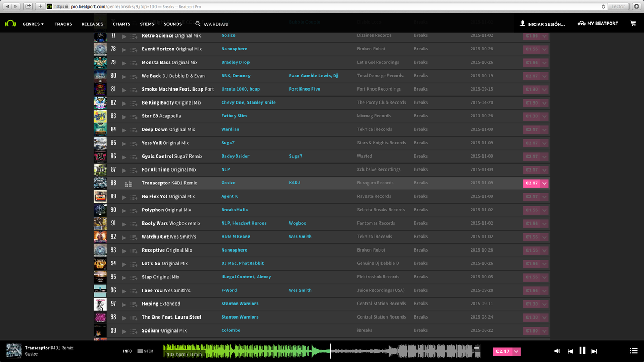Screen dimensions: 644x362
Task: Skip to the next track
Action: pos(594,351)
